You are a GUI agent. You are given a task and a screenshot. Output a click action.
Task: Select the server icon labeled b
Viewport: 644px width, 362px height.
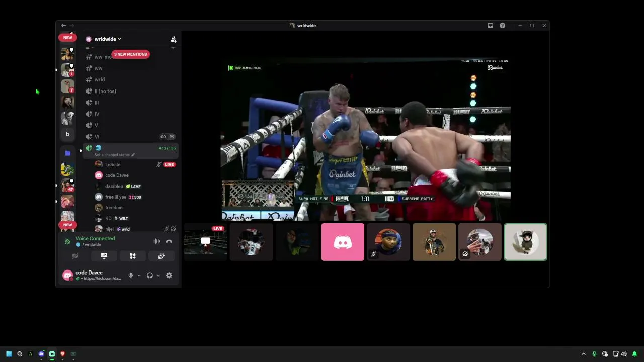click(67, 134)
